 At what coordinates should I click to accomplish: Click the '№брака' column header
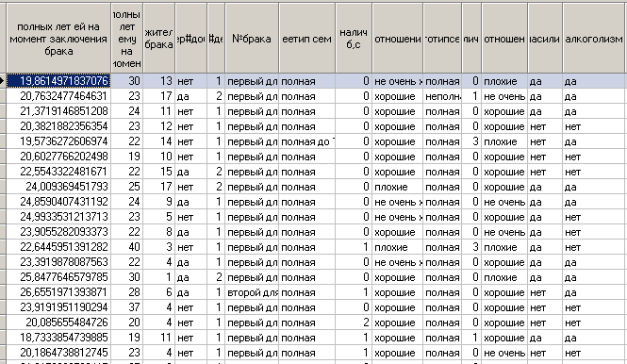point(252,39)
